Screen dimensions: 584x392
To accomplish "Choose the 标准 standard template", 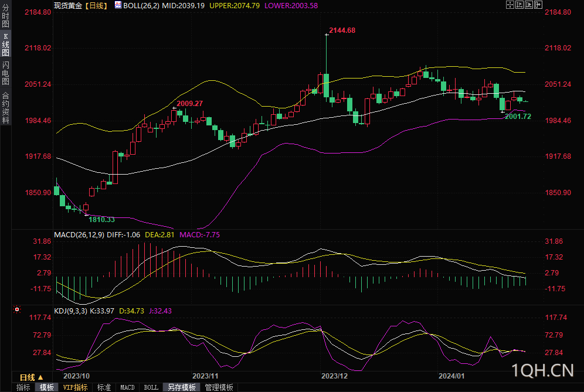I will tap(104, 387).
